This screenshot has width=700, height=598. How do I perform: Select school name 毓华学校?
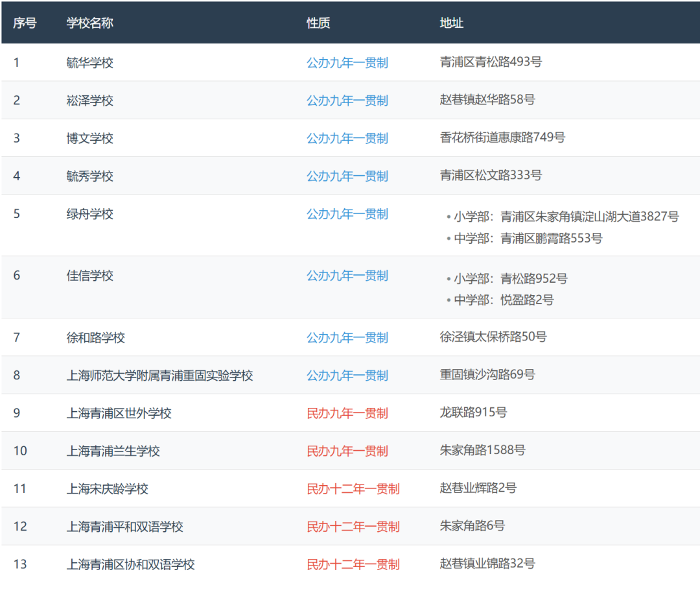pos(89,62)
